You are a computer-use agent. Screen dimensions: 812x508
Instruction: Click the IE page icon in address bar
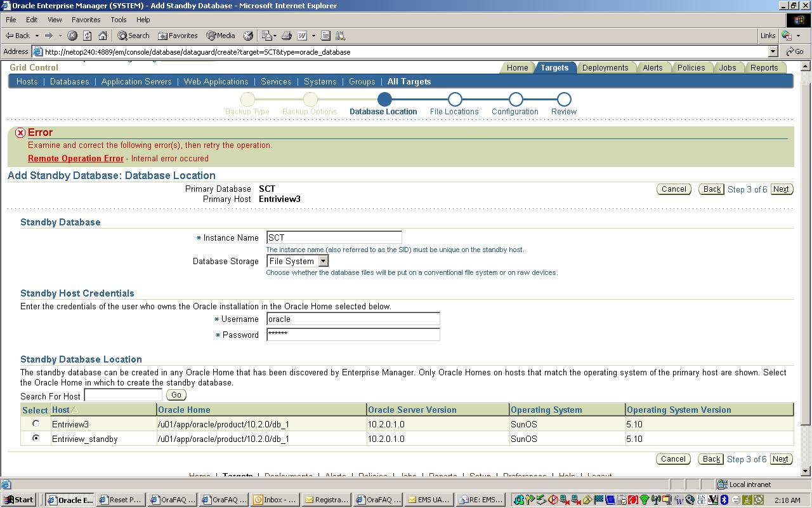point(38,52)
